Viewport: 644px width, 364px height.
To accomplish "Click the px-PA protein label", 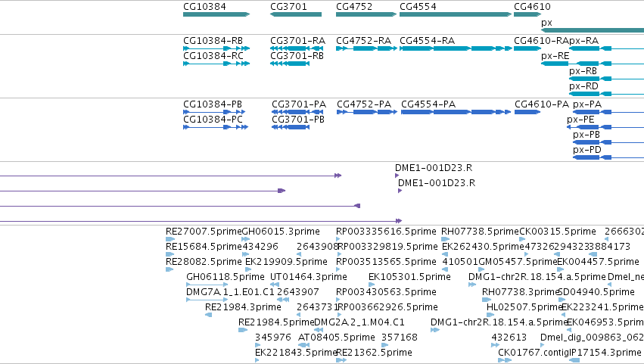I will tap(587, 104).
